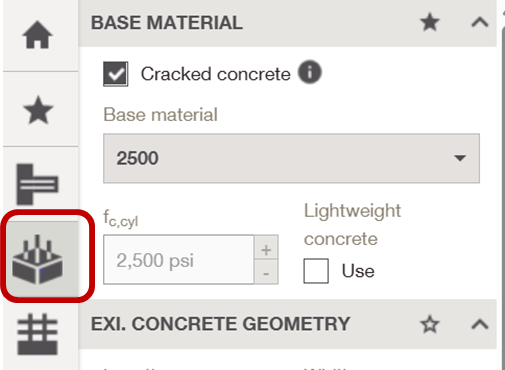Screen dimensions: 505x370
Task: Collapse the Base Material section chevron
Action: (480, 23)
